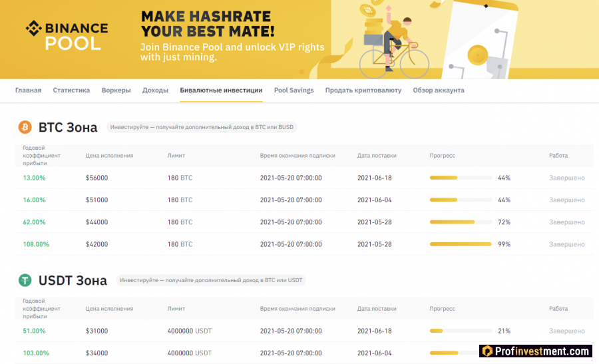Click the 4000000 USDT limit in $31000 row

190,331
